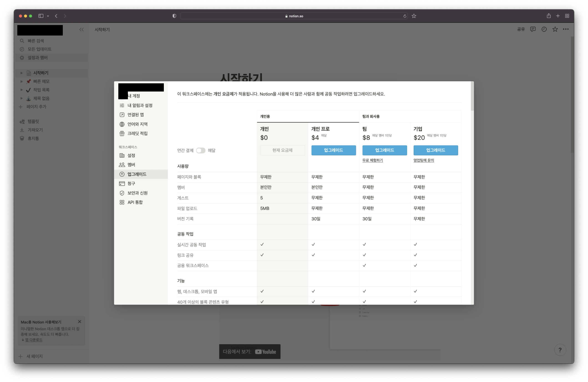Expand the 시작하기 page toggle
The height and width of the screenshot is (382, 588).
(21, 73)
